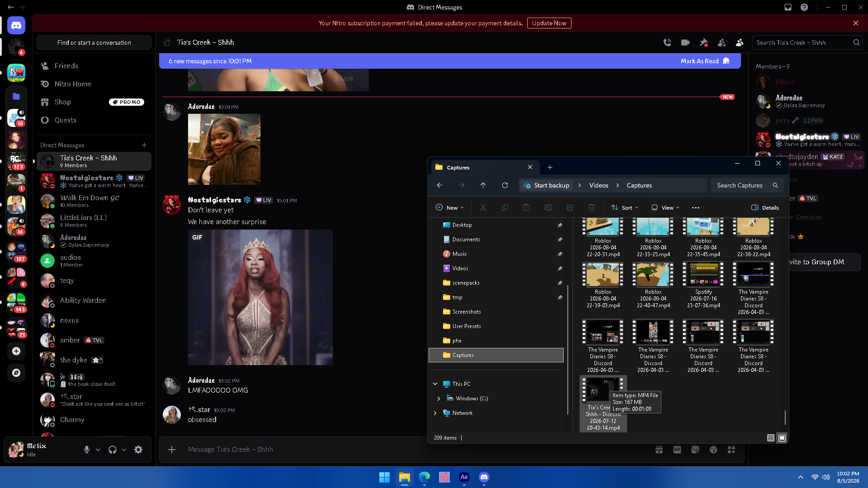Open Discover servers compass icon
The height and width of the screenshot is (488, 868).
point(16,373)
